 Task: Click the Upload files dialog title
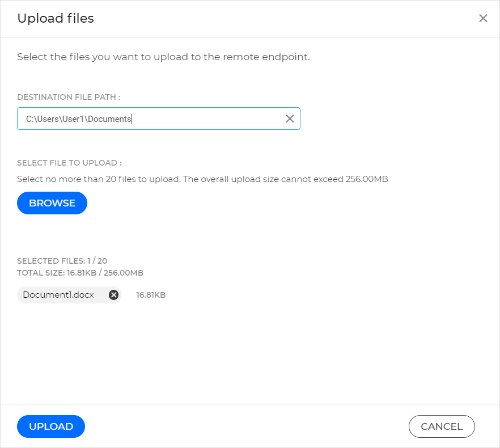coord(55,18)
